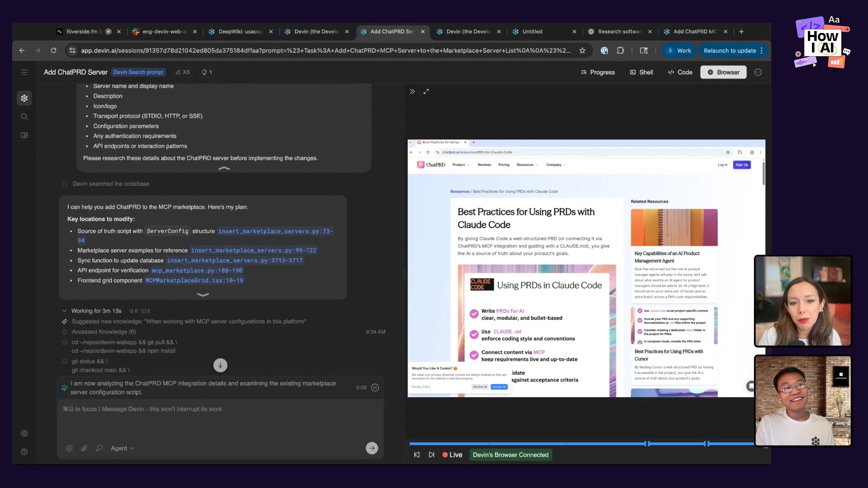Skip to next step in timeline
868x488 pixels.
[432, 455]
